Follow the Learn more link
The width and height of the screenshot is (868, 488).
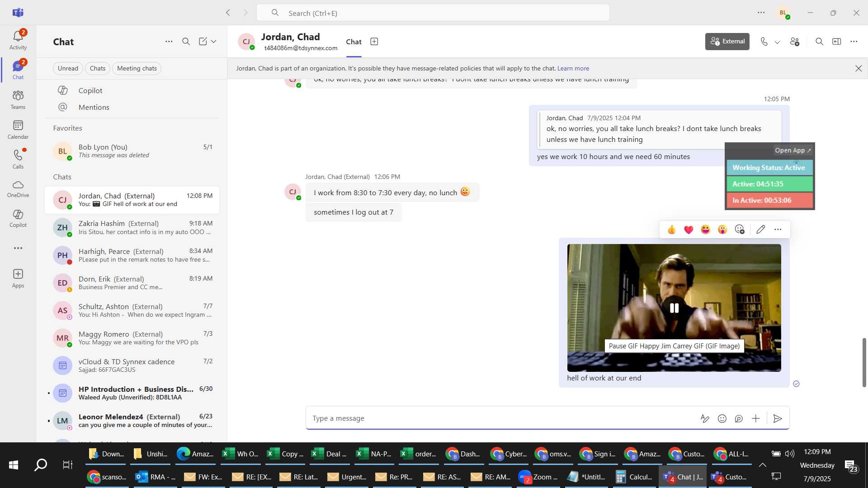coord(573,68)
